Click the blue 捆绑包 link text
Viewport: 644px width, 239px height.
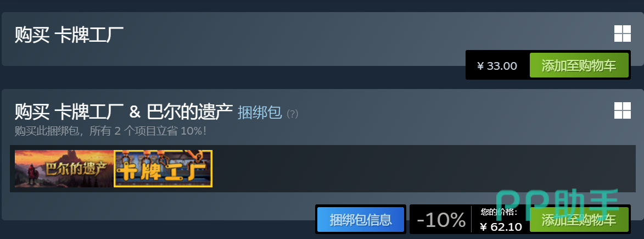coord(260,112)
